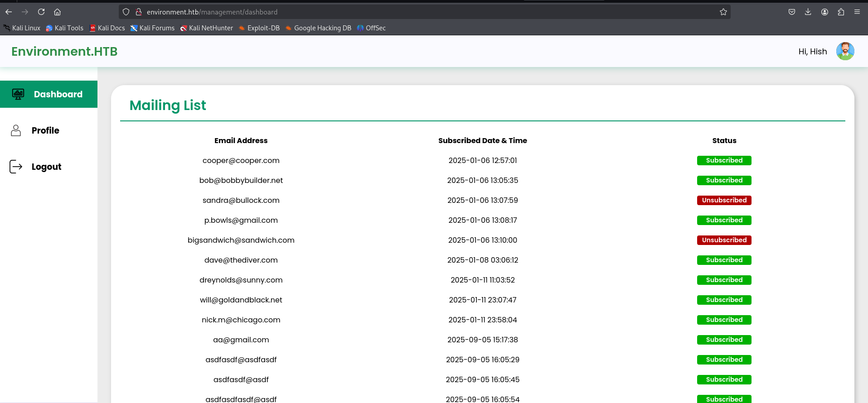This screenshot has width=868, height=403.
Task: Open the extensions puzzle icon
Action: (841, 12)
